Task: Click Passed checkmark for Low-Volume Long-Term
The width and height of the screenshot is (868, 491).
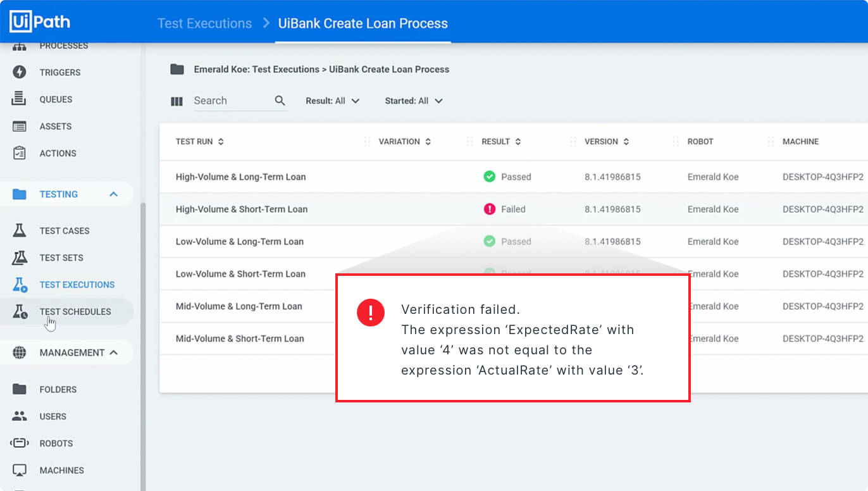Action: (489, 241)
